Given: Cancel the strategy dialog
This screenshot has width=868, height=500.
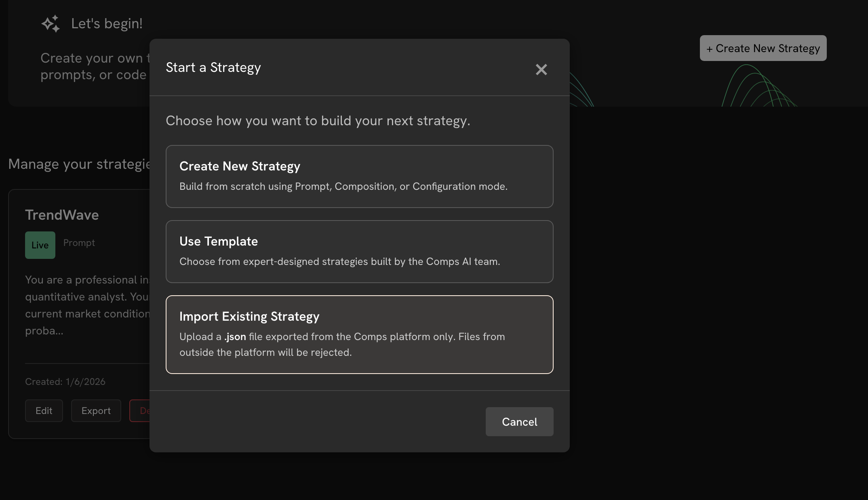Looking at the screenshot, I should 519,422.
